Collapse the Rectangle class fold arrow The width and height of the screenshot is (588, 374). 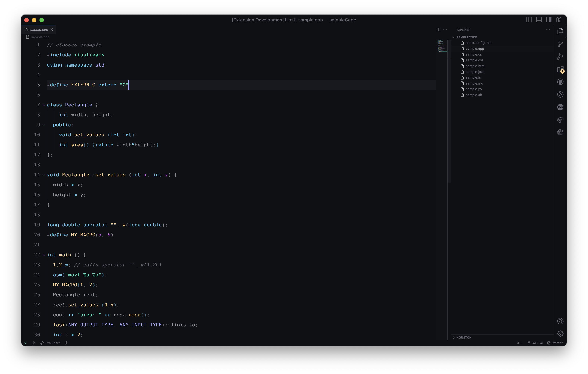[44, 105]
